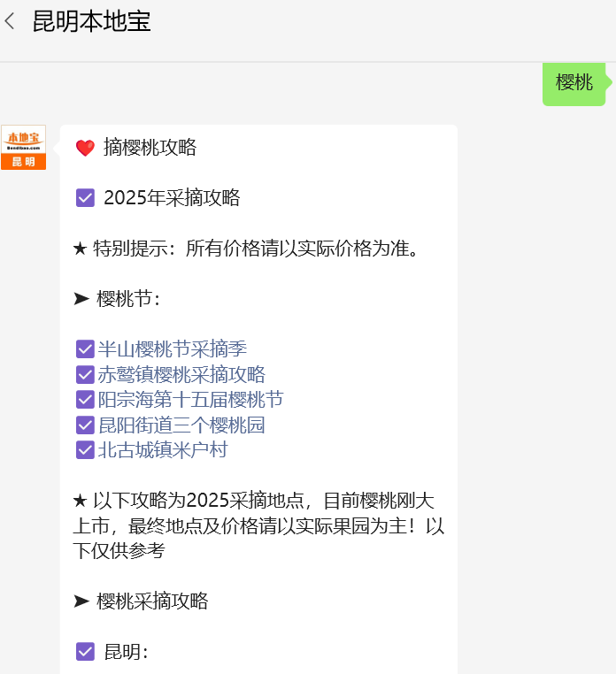This screenshot has width=616, height=674.
Task: Click star icon before 特别提示
Action: [x=80, y=249]
